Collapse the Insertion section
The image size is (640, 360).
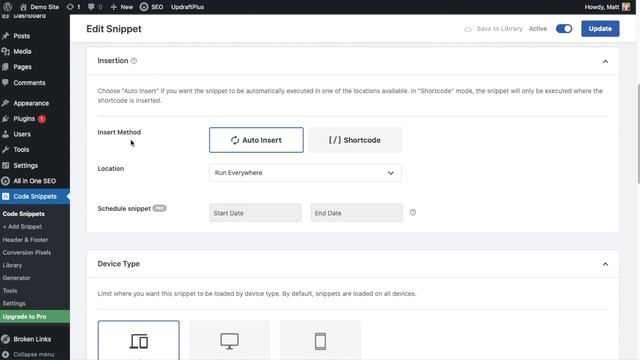coord(605,61)
